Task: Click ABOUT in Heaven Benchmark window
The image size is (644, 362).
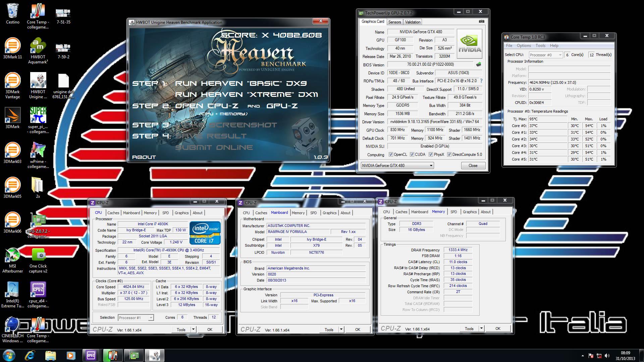Action: tap(144, 157)
